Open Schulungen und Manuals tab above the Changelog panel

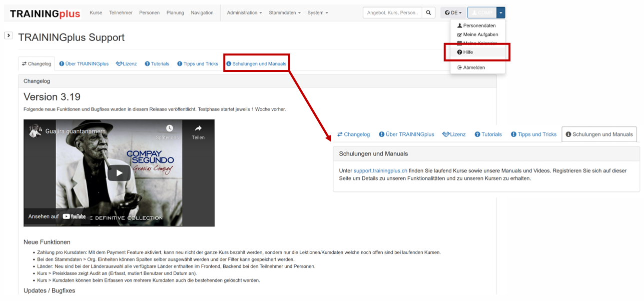tap(256, 64)
